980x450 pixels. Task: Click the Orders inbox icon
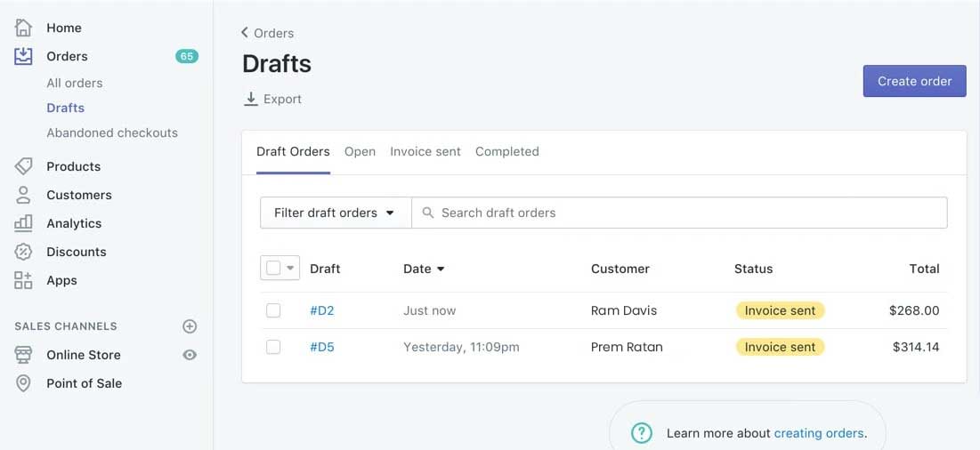[24, 56]
